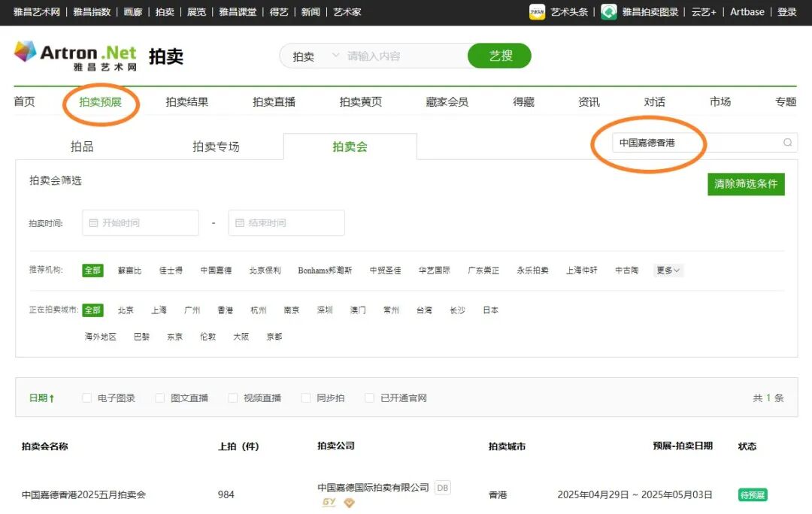The height and width of the screenshot is (514, 812).
Task: Click the magnifier icon in the auction search box
Action: pos(787,142)
